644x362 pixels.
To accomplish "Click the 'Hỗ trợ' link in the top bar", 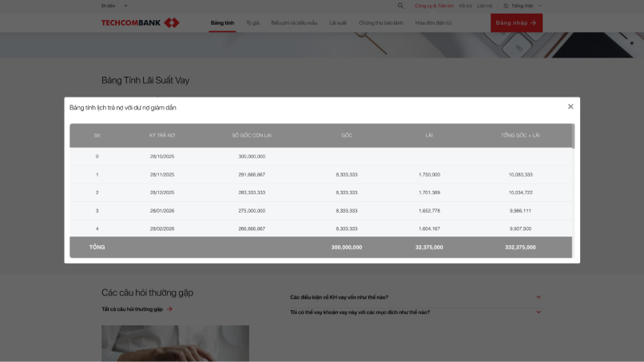I will (x=465, y=6).
